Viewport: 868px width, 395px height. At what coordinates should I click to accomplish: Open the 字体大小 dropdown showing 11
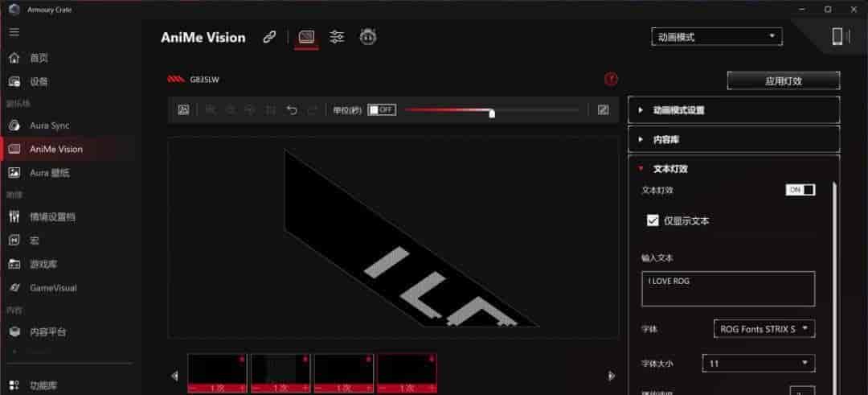(759, 364)
